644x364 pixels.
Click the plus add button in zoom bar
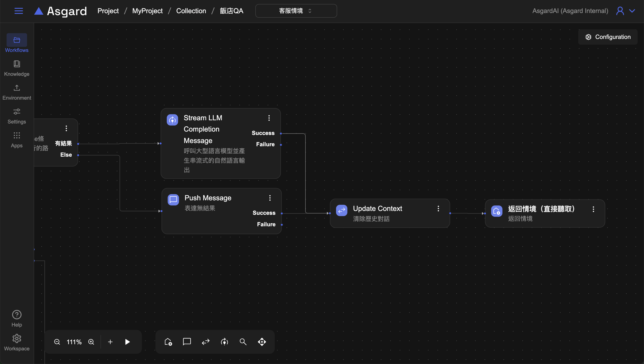click(x=110, y=342)
